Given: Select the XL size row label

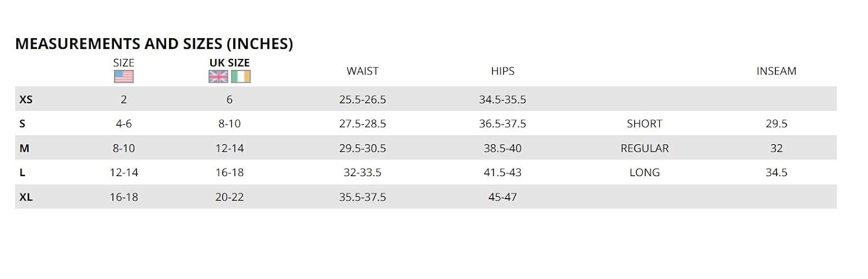Looking at the screenshot, I should click(x=26, y=197).
